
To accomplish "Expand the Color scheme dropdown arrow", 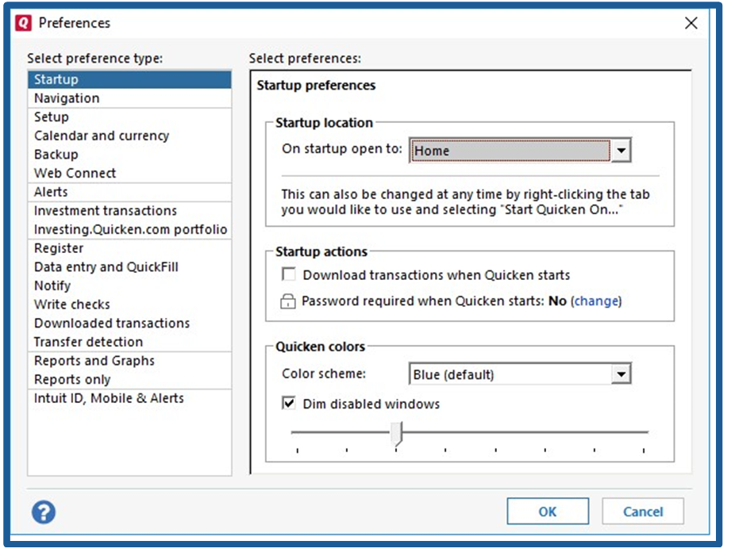I will click(621, 374).
